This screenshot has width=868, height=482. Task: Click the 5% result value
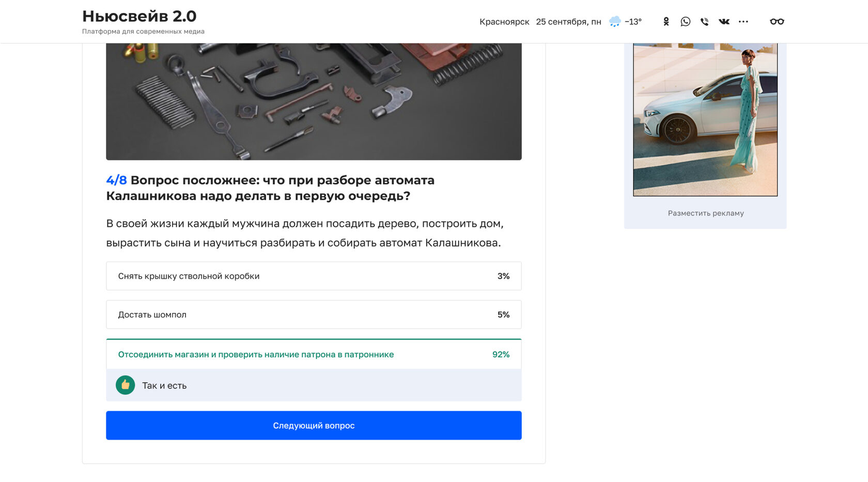click(x=503, y=314)
